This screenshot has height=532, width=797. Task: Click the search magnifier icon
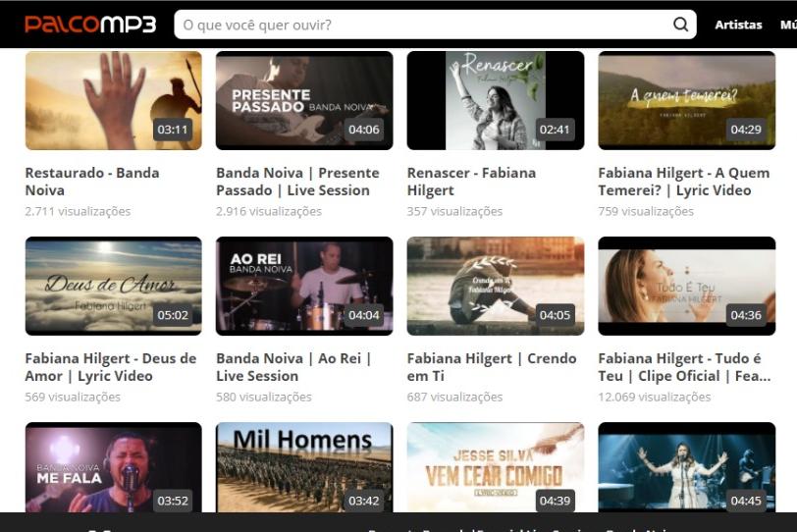coord(680,24)
